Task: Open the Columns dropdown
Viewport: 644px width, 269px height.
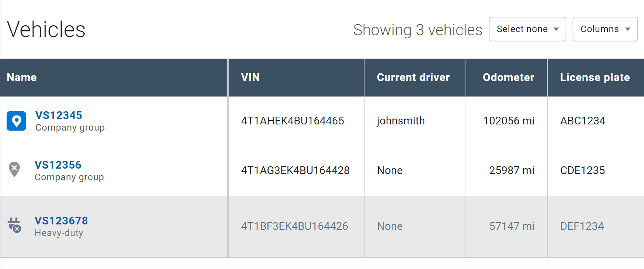Action: tap(605, 29)
